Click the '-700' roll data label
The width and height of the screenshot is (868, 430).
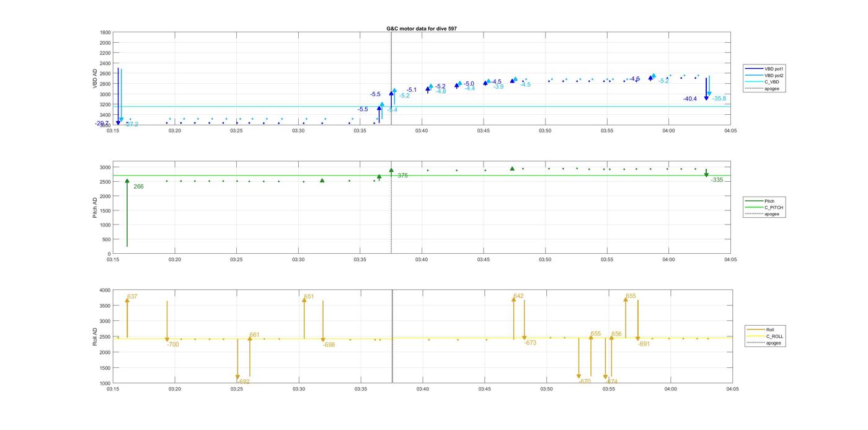(x=173, y=344)
